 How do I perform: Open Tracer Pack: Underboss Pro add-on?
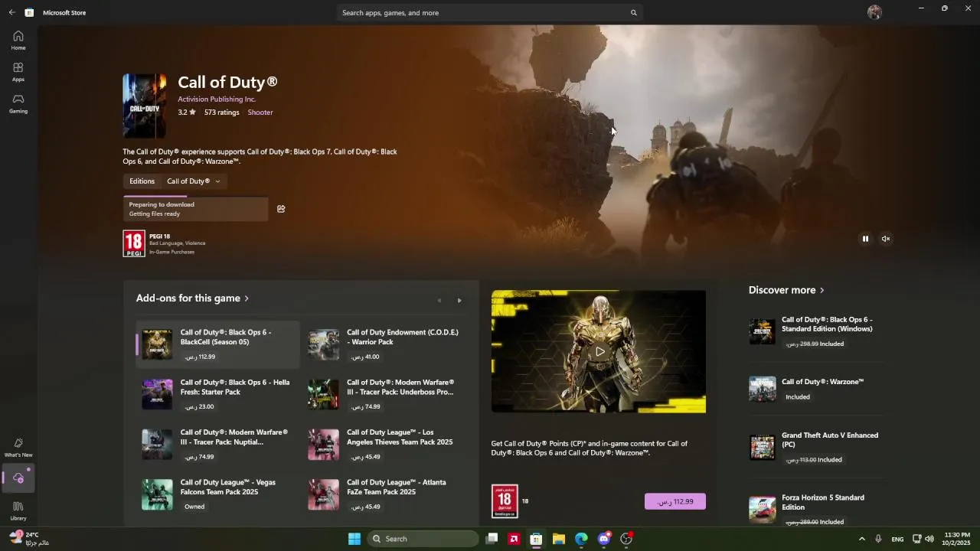tap(384, 394)
